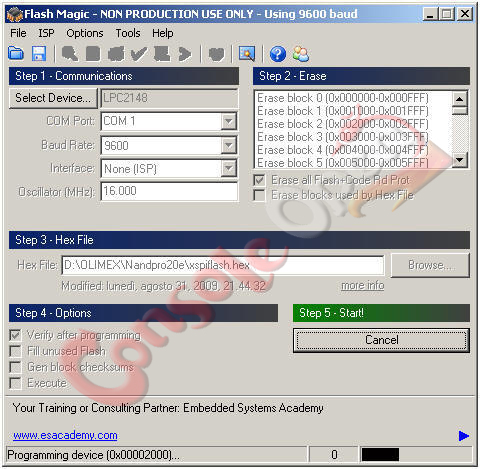This screenshot has width=480, height=469.
Task: Click blue play arrow next to esacademy link
Action: tap(464, 436)
